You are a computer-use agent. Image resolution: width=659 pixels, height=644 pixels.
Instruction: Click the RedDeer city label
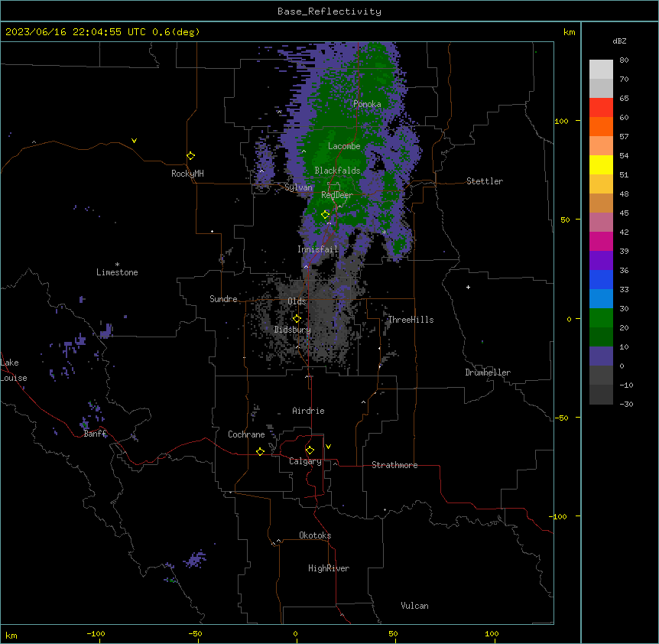pyautogui.click(x=337, y=195)
